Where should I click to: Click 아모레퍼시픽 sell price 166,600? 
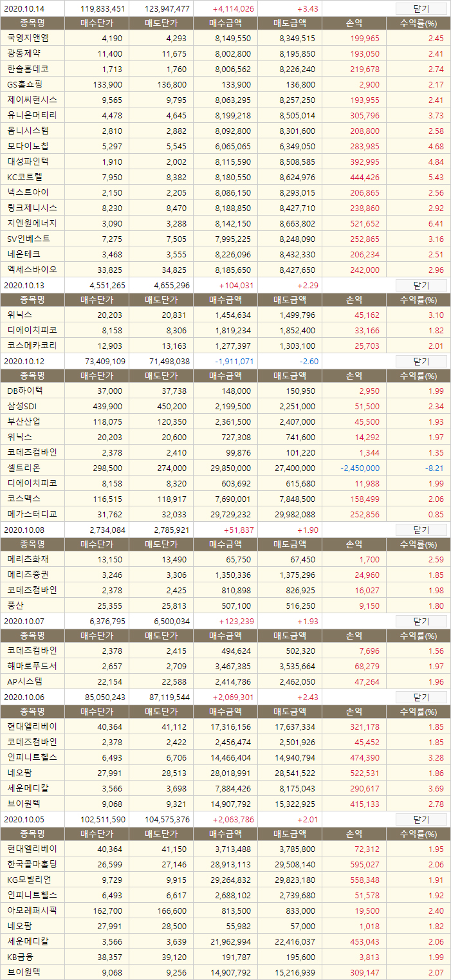(172, 911)
